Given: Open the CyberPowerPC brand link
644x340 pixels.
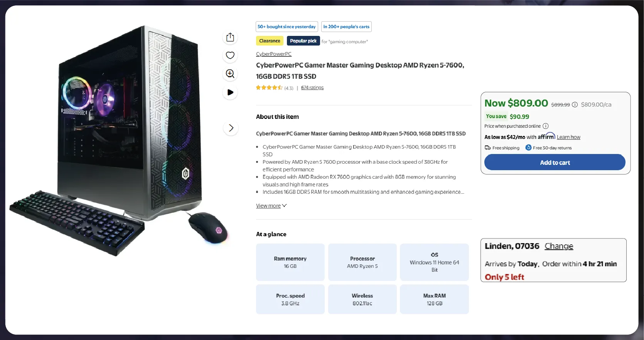Looking at the screenshot, I should pyautogui.click(x=274, y=54).
